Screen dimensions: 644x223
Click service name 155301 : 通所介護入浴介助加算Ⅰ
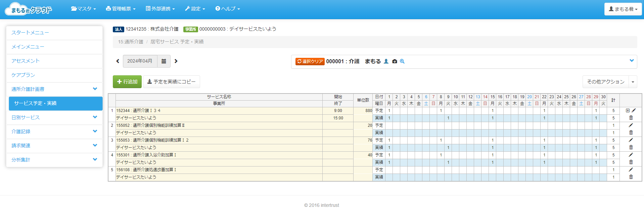pyautogui.click(x=146, y=155)
